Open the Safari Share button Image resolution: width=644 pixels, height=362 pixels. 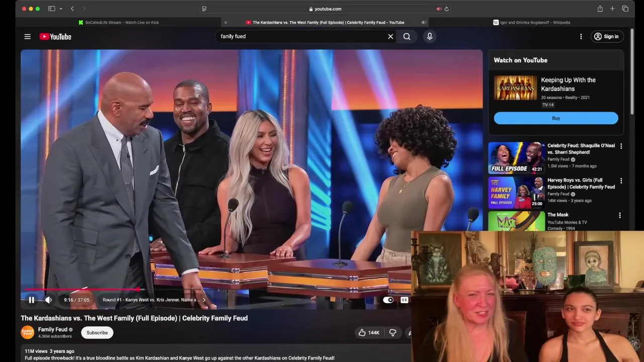tap(600, 9)
